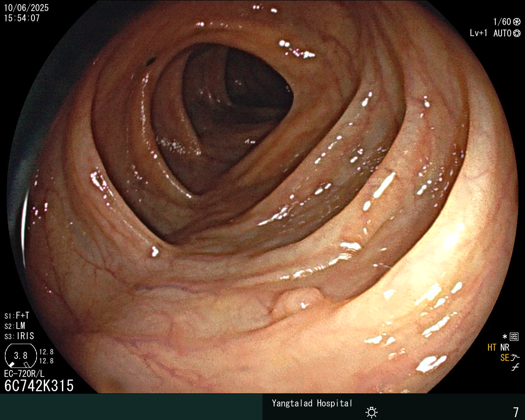Click the AUTO iris mode label
This screenshot has width=525, height=420.
502,33
